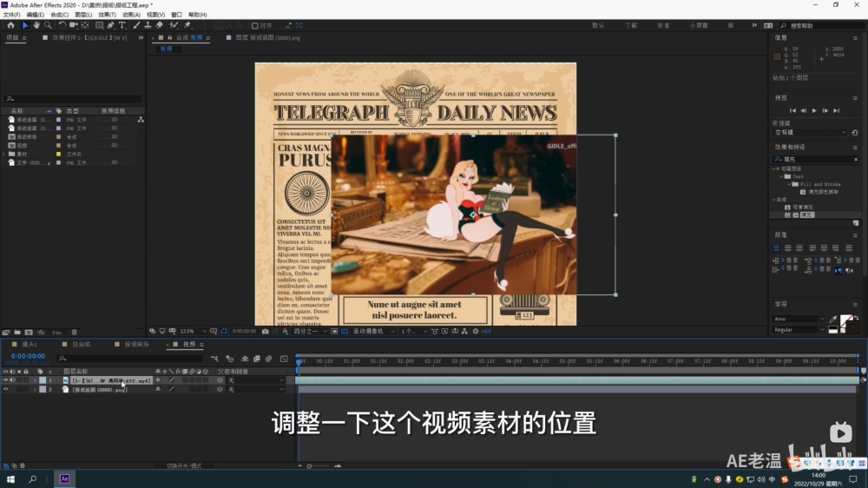This screenshot has height=488, width=868.
Task: Select the Pan Behind anchor point tool
Action: click(x=85, y=25)
